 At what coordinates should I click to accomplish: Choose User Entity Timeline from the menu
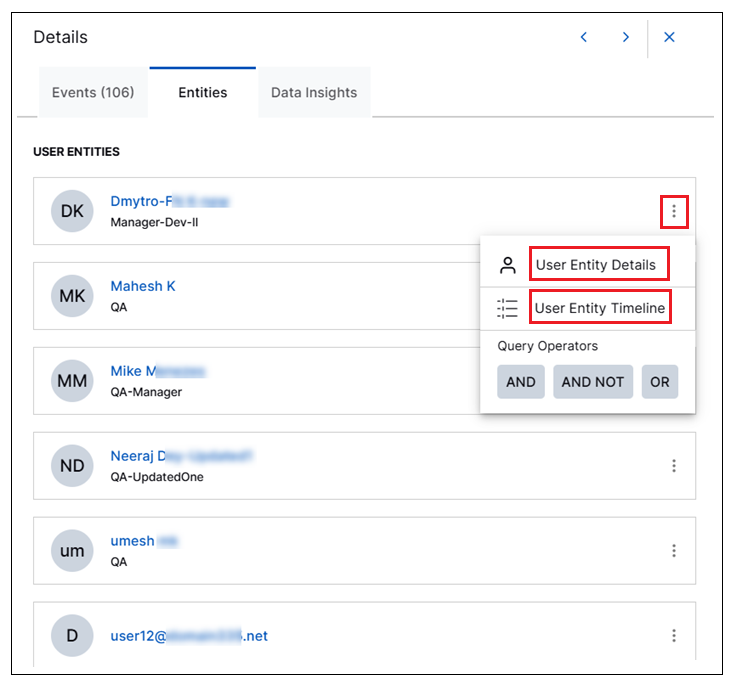599,308
